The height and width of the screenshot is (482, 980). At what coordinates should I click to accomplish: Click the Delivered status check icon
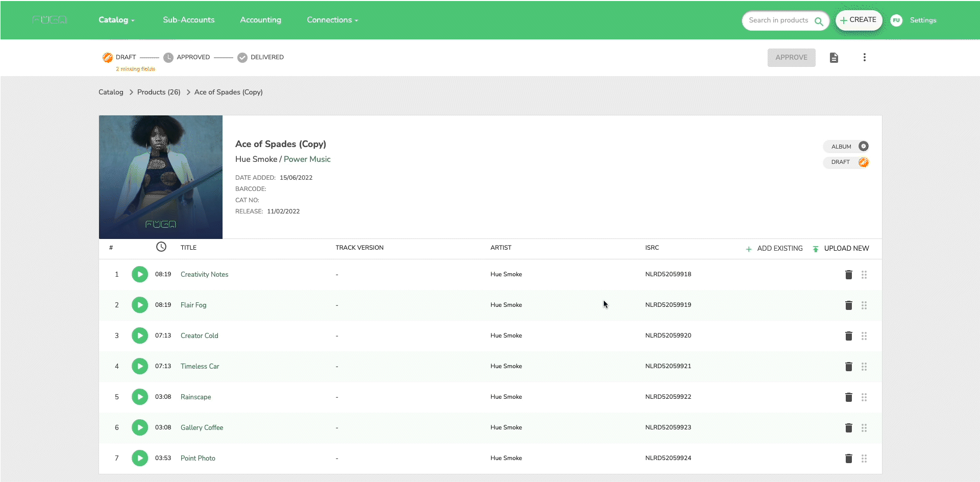pyautogui.click(x=242, y=57)
